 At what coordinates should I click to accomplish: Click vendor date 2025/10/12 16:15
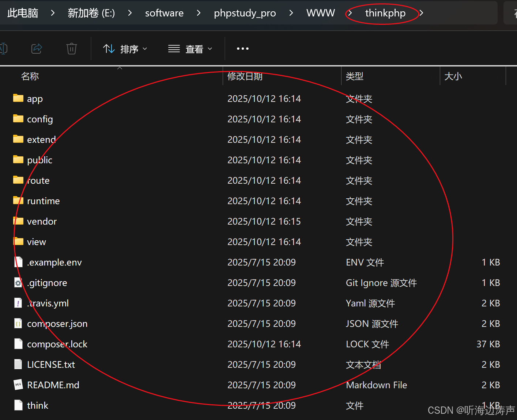[x=264, y=221]
